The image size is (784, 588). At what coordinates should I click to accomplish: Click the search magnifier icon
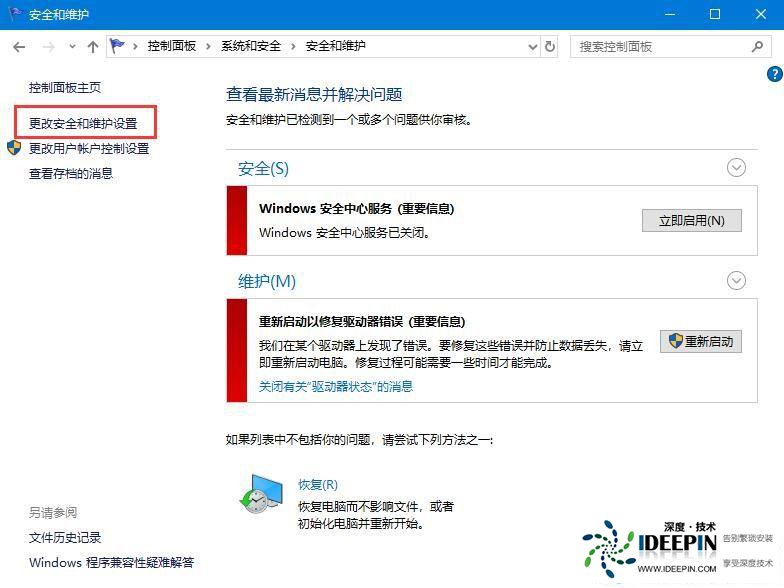click(x=757, y=46)
